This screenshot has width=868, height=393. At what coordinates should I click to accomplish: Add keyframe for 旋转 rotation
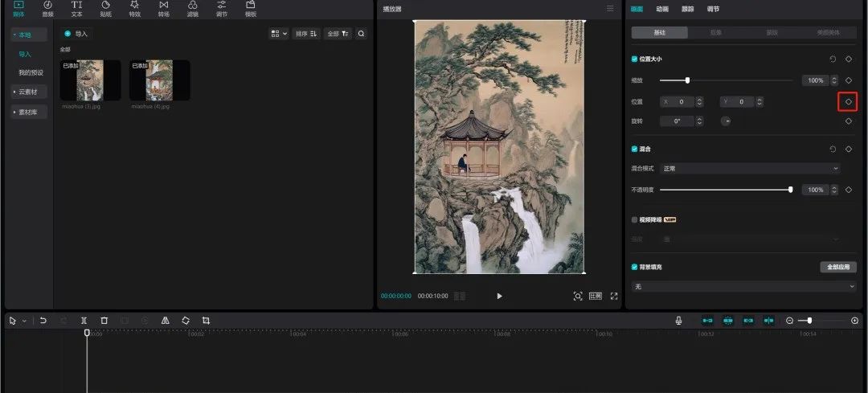(848, 121)
